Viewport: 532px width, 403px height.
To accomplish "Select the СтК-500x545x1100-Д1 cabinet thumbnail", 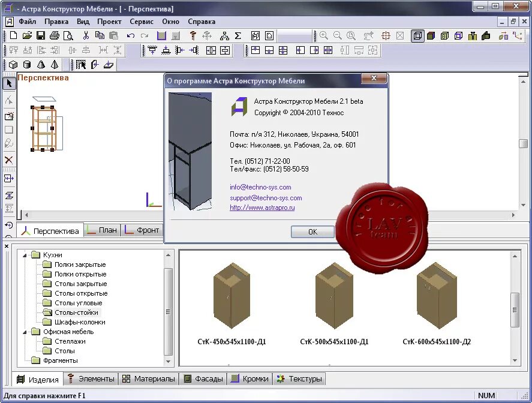I will (x=334, y=296).
